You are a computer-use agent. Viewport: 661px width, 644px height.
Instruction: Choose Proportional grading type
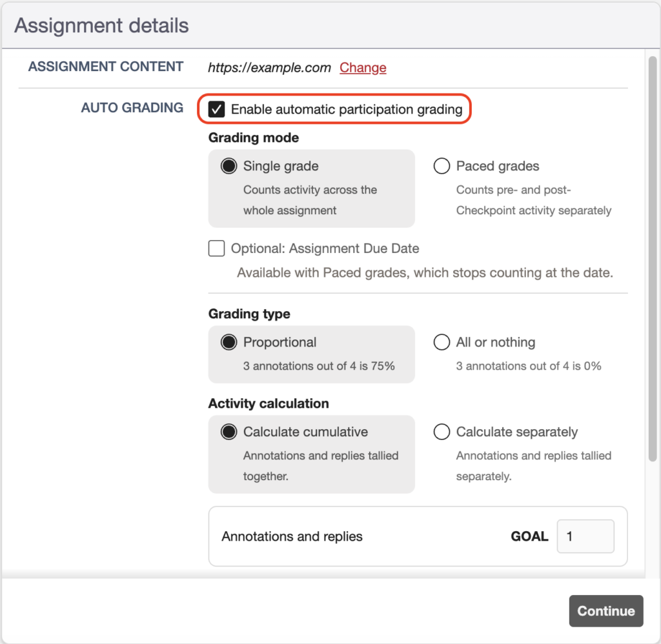pyautogui.click(x=229, y=342)
